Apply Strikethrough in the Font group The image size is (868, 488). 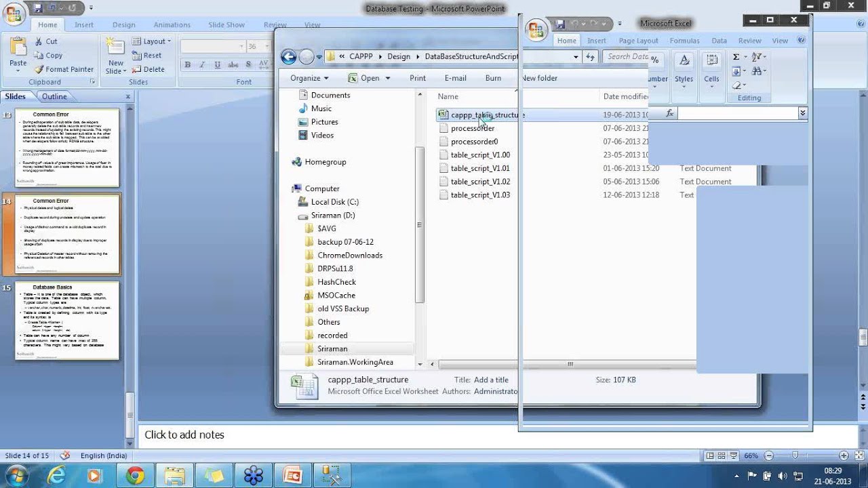pos(233,65)
